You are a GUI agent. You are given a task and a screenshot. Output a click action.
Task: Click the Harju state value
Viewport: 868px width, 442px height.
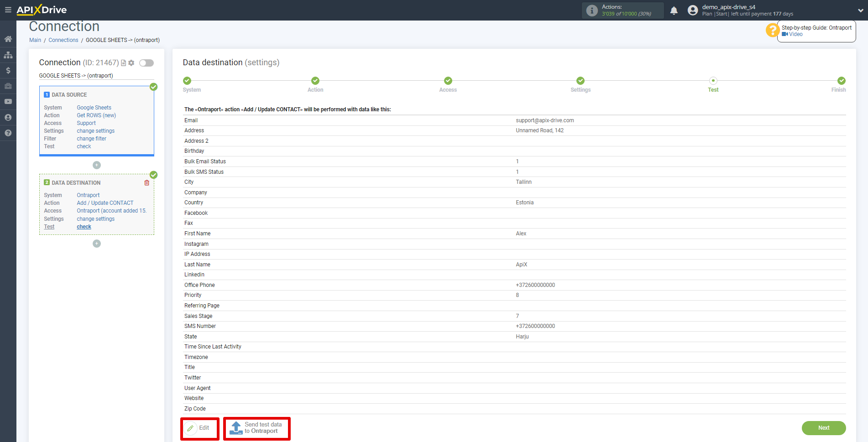point(523,337)
